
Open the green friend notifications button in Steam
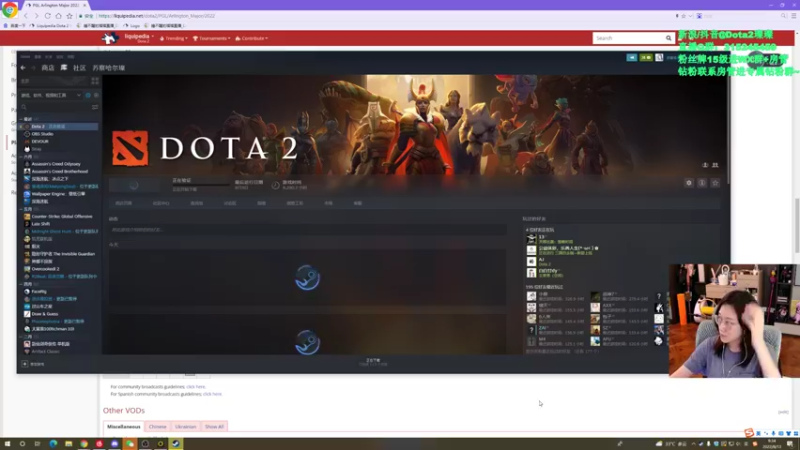tap(646, 58)
